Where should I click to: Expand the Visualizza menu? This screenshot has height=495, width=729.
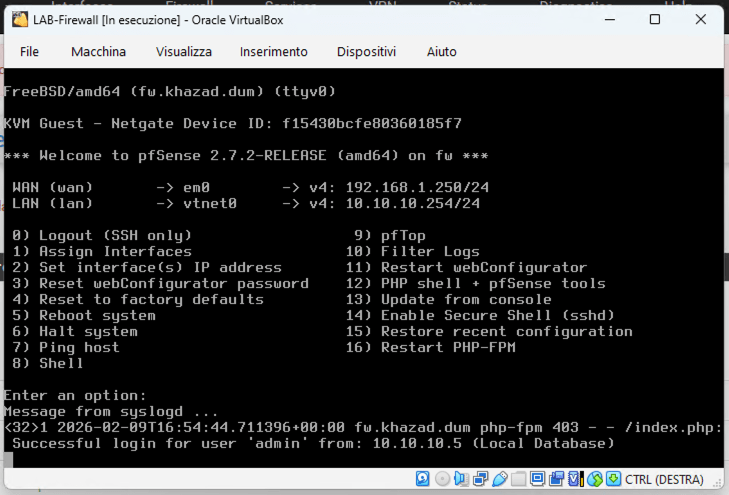point(184,51)
